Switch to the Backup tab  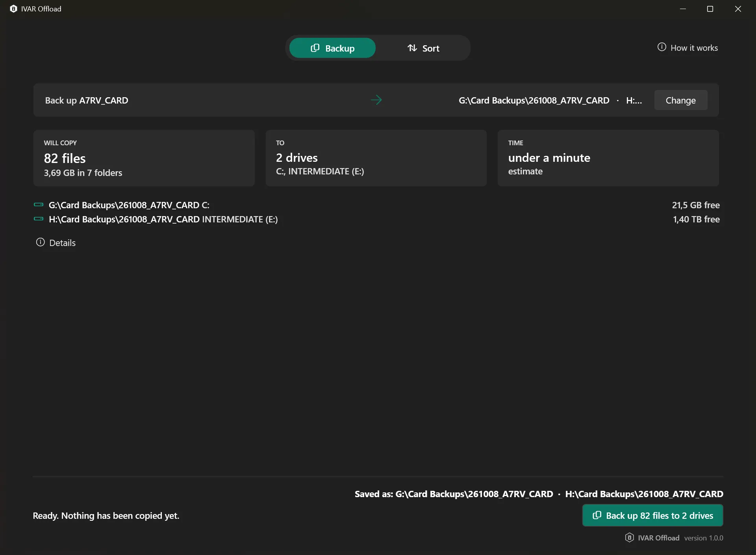pyautogui.click(x=332, y=48)
